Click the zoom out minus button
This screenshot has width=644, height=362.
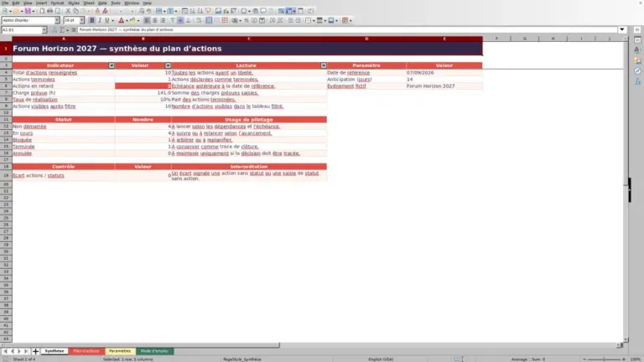point(584,359)
